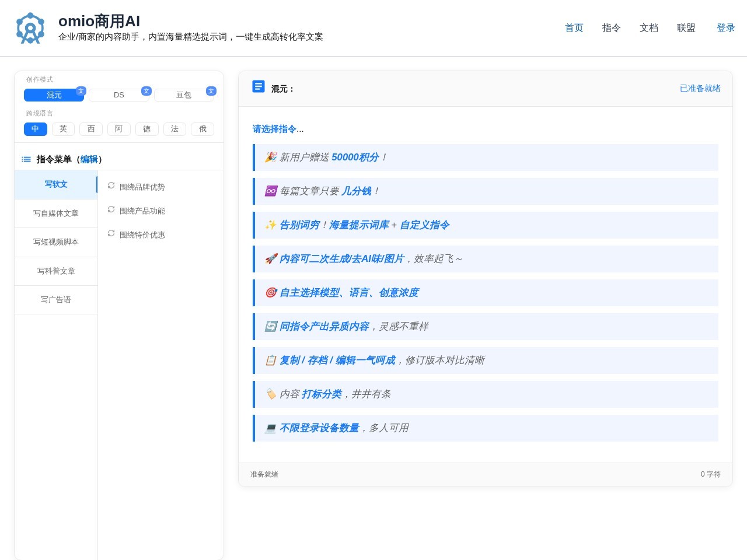
Task: Select 英 as output language
Action: (x=63, y=129)
